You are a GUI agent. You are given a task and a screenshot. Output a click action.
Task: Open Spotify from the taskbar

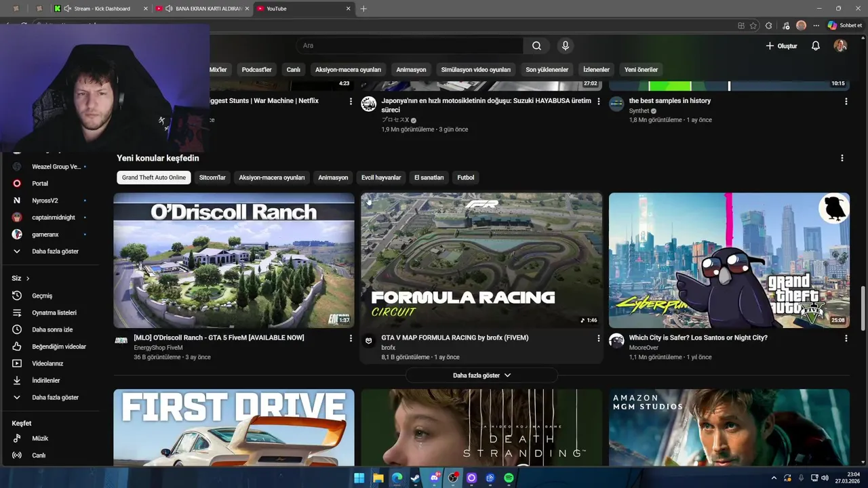tap(509, 478)
